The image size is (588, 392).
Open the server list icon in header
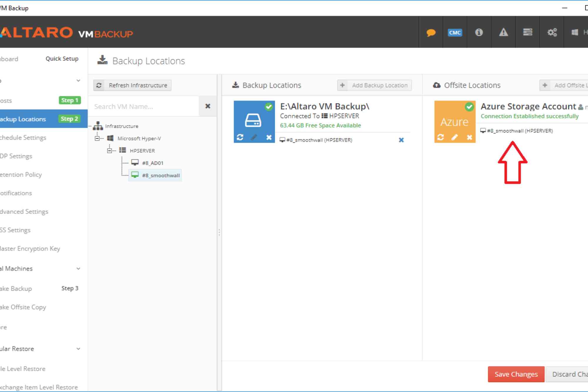coord(528,32)
